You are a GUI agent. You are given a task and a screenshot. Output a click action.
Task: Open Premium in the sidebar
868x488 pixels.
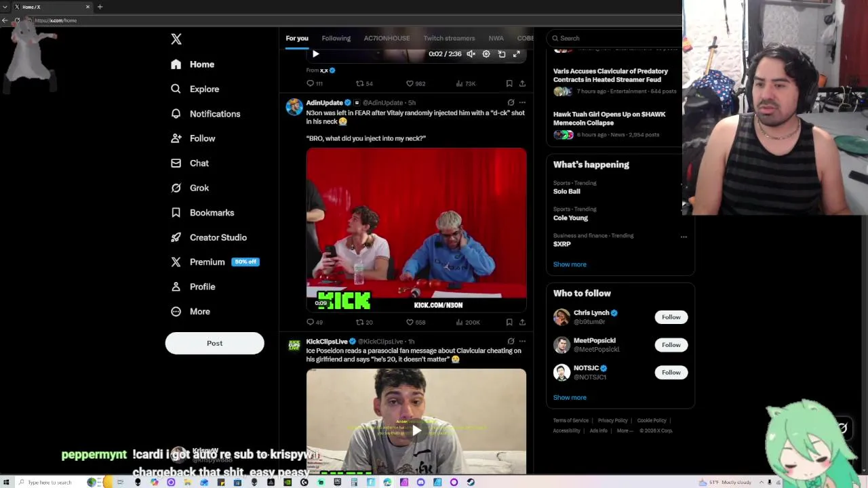click(x=214, y=262)
